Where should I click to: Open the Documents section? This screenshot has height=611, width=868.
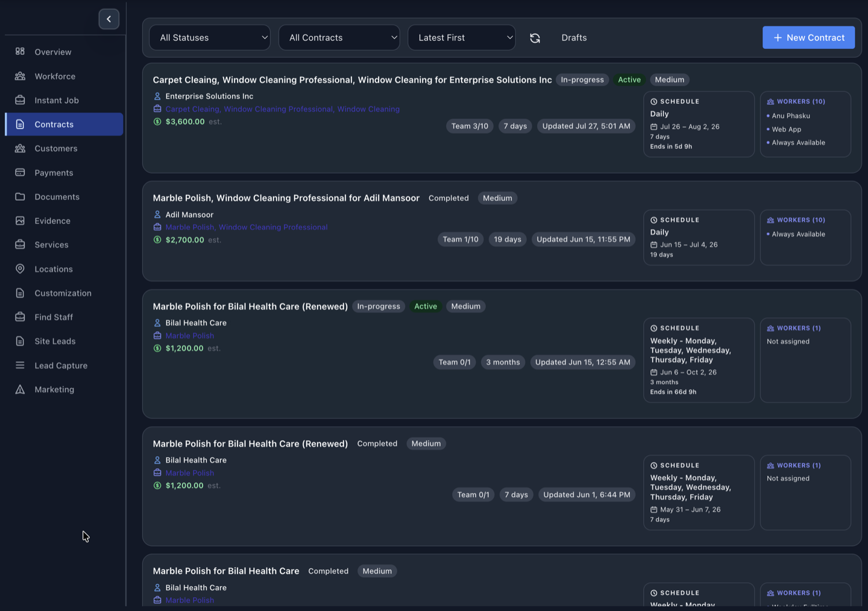(64, 197)
